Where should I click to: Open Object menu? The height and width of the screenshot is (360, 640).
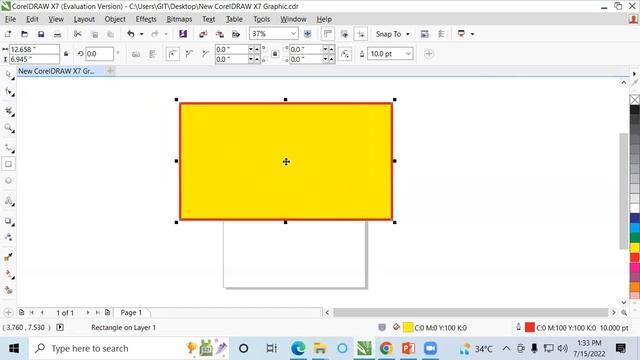click(115, 19)
